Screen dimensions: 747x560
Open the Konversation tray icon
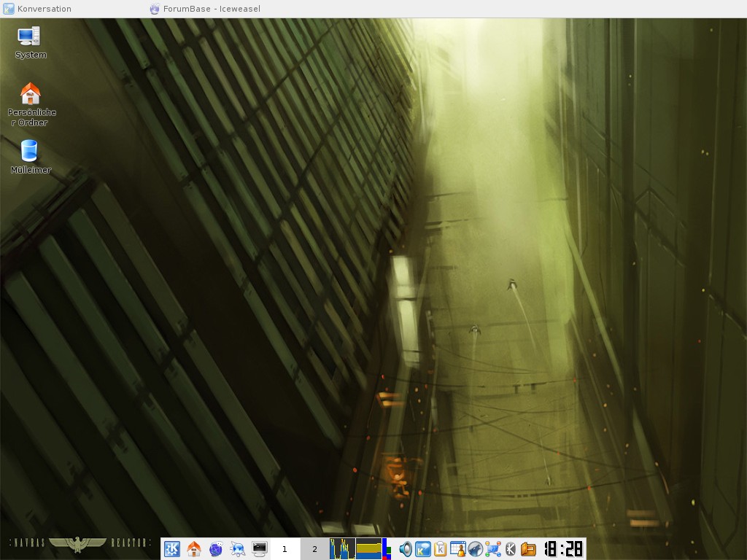click(423, 549)
